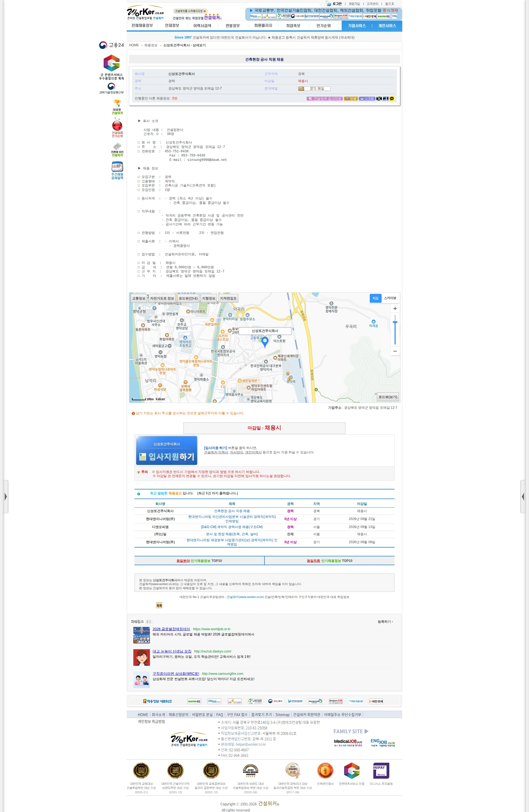This screenshot has height=812, width=529.
Task: Click the INIPAY payment badge
Action: coord(381,770)
